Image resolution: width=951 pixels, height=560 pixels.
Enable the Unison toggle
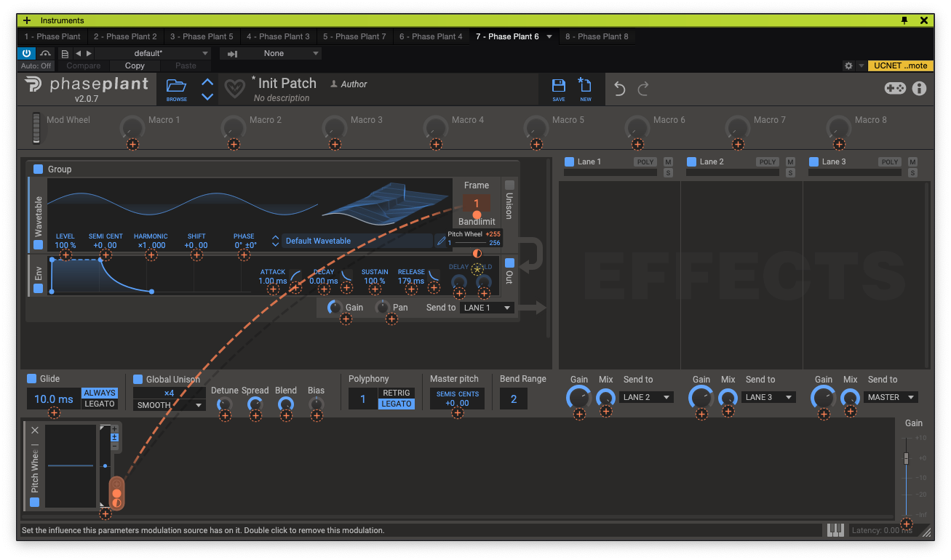[x=509, y=185]
